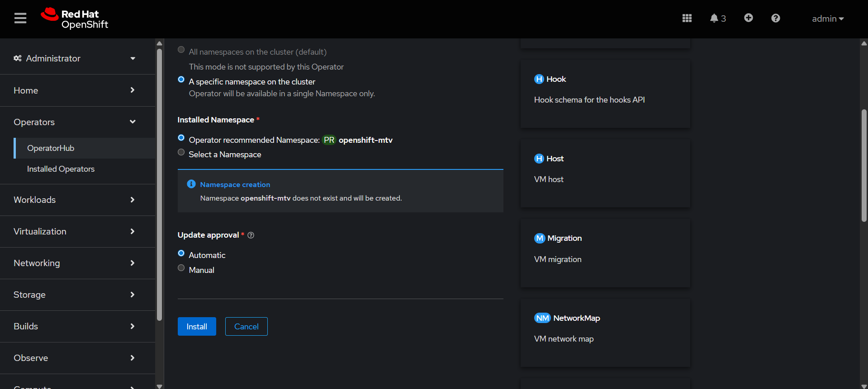Click the plus import icon in header
This screenshot has height=389, width=868.
pos(748,18)
